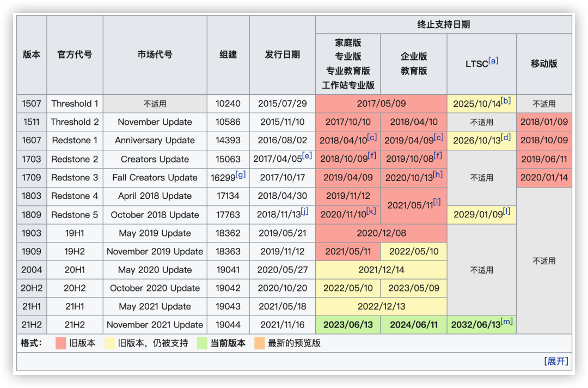Screen dimensions: 588x388
Task: Open footnote [f] after 2019/10/08
Action: pyautogui.click(x=438, y=155)
